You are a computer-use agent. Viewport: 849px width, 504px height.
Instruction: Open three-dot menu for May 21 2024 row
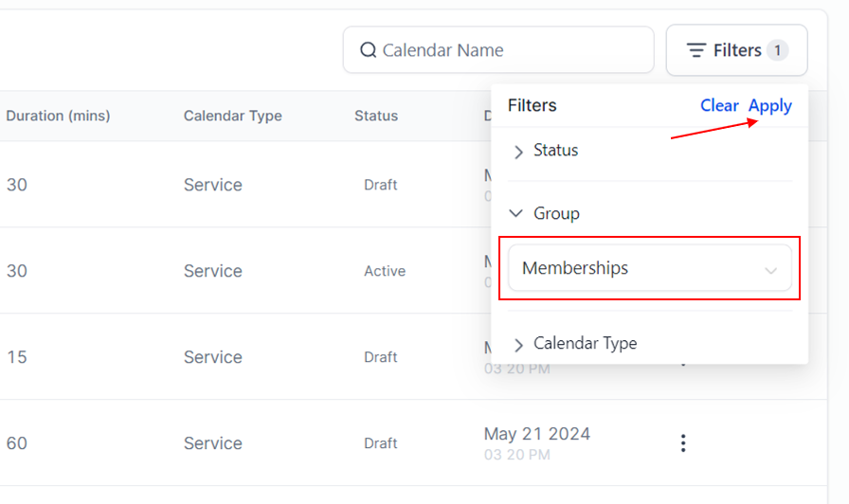682,442
